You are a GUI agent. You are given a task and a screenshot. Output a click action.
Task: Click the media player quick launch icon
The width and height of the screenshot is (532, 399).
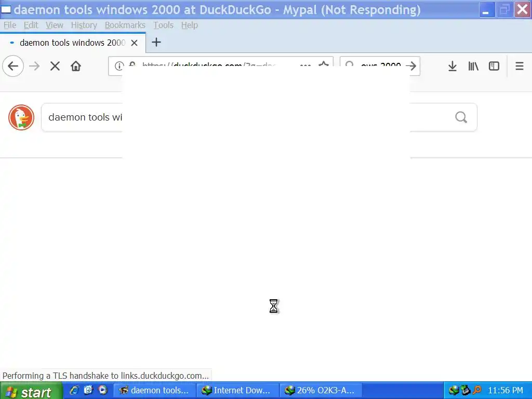(x=102, y=390)
